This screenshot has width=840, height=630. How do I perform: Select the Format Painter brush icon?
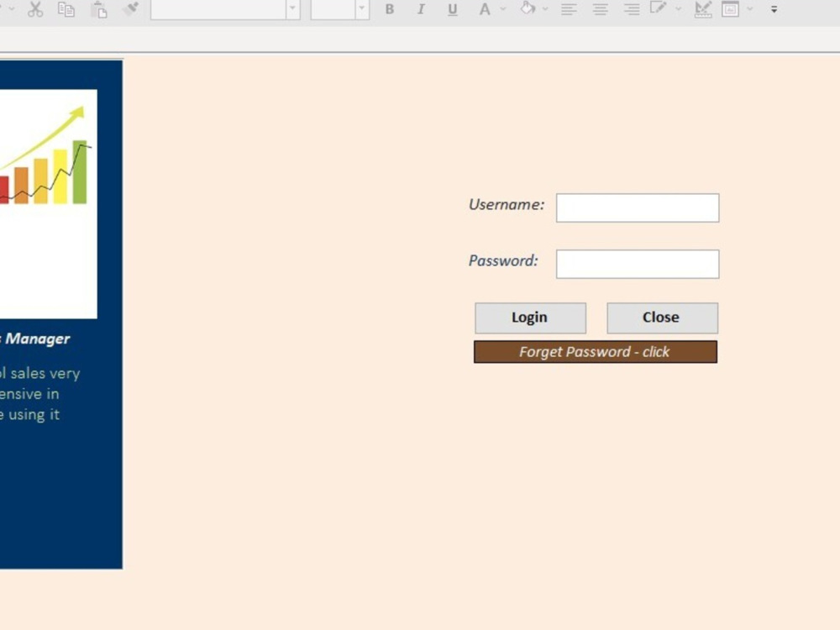(131, 8)
